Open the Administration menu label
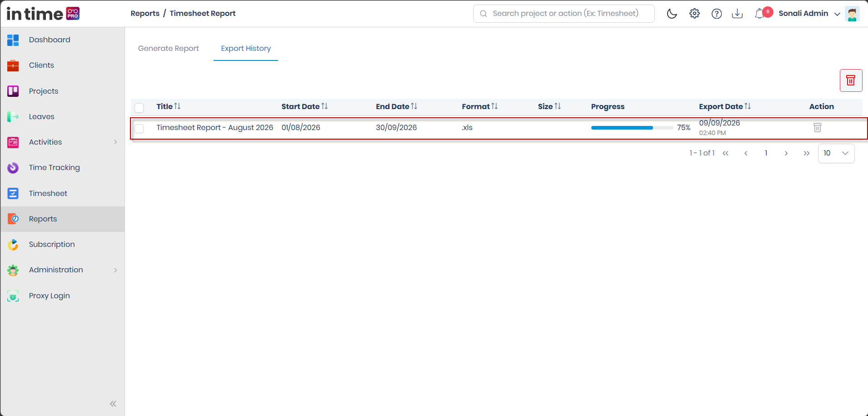Screen dimensions: 868x416 (56, 270)
